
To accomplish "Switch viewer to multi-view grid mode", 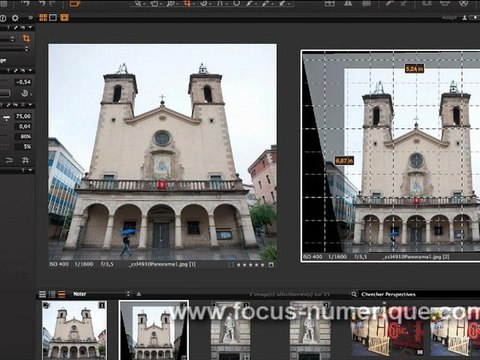I will point(43,18).
